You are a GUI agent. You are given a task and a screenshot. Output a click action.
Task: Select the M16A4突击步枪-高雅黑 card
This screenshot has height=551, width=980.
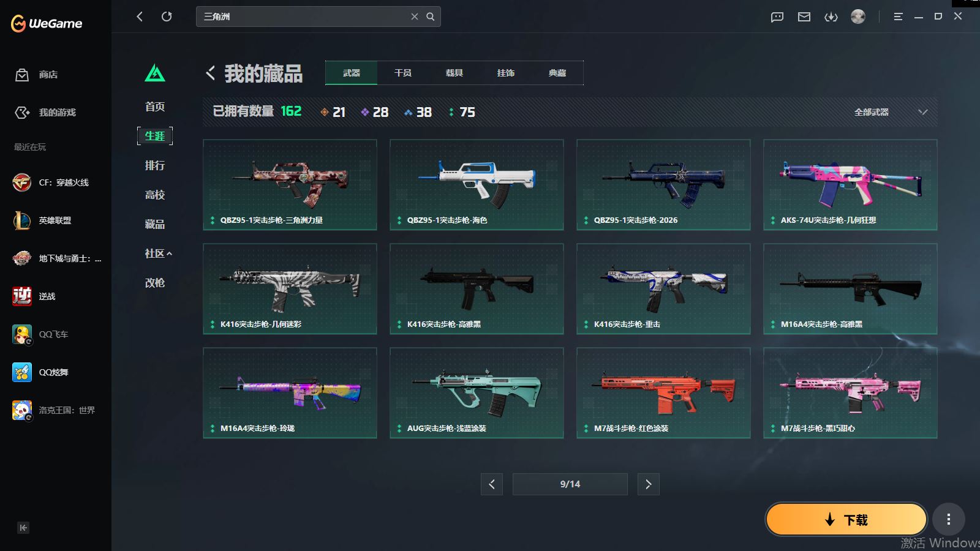pos(850,289)
